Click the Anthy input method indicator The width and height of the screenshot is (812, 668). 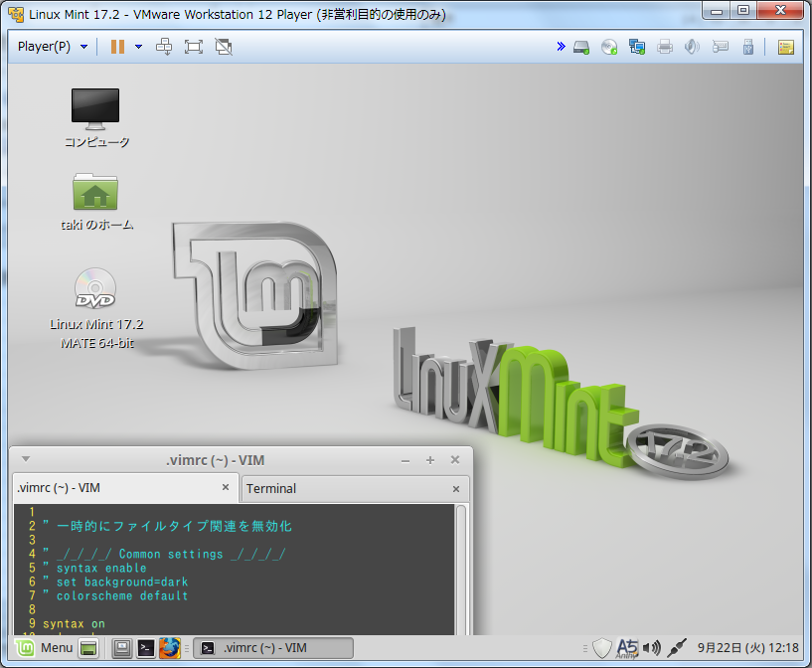(627, 648)
